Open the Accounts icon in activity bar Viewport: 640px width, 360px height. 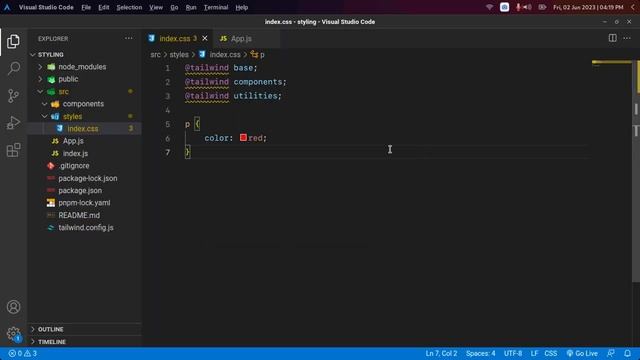click(13, 307)
